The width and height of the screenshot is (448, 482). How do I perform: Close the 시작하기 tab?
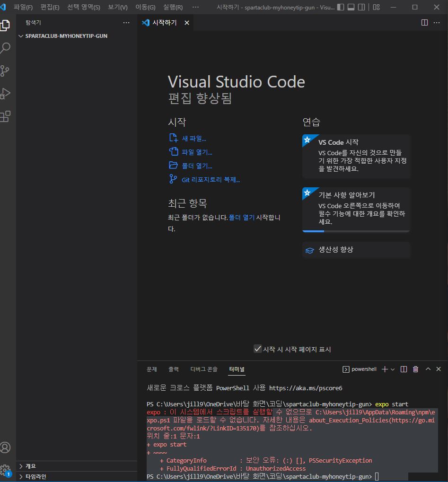(187, 23)
